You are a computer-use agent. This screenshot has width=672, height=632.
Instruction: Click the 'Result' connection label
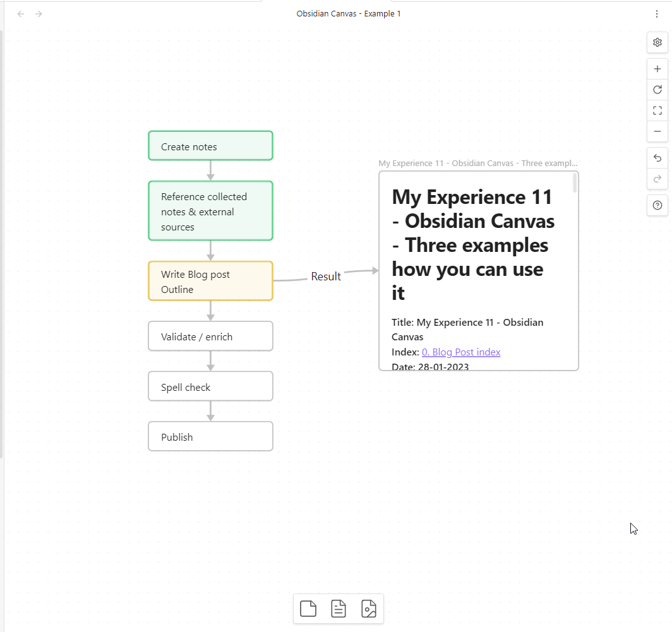point(326,277)
